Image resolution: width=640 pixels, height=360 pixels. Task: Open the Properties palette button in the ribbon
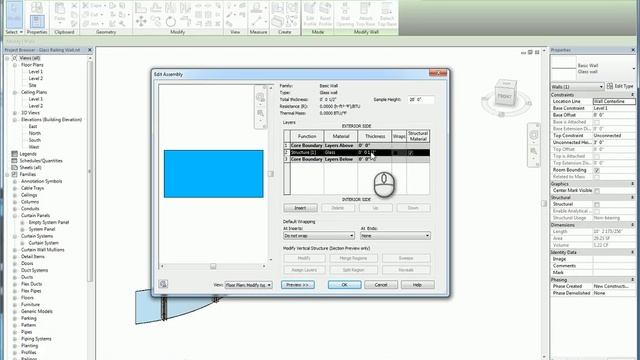point(37,21)
